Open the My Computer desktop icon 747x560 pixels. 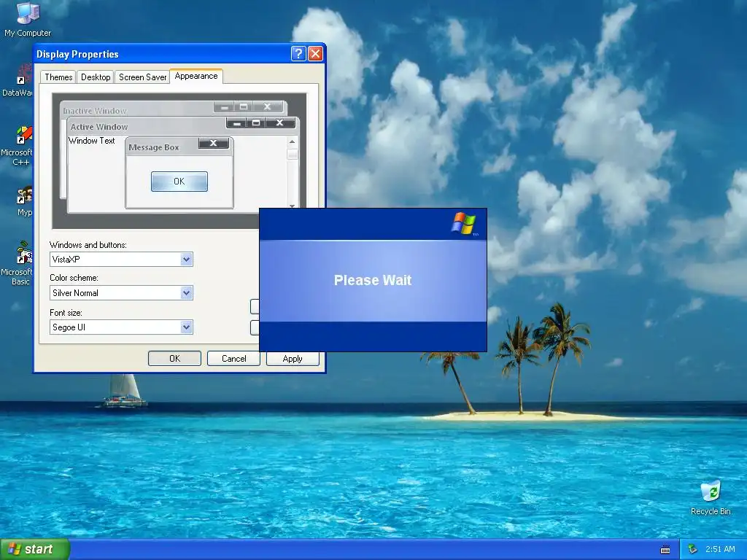28,19
